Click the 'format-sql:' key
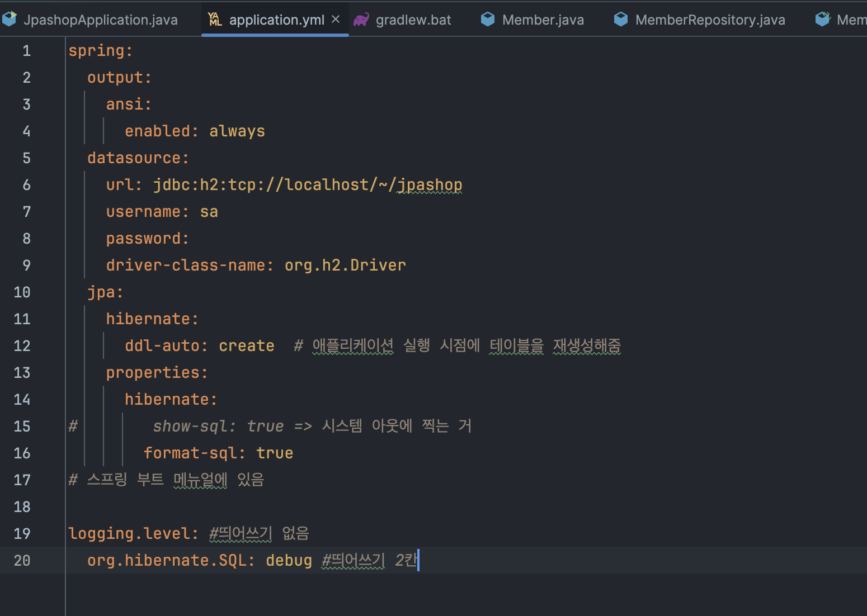The image size is (867, 616). point(195,453)
